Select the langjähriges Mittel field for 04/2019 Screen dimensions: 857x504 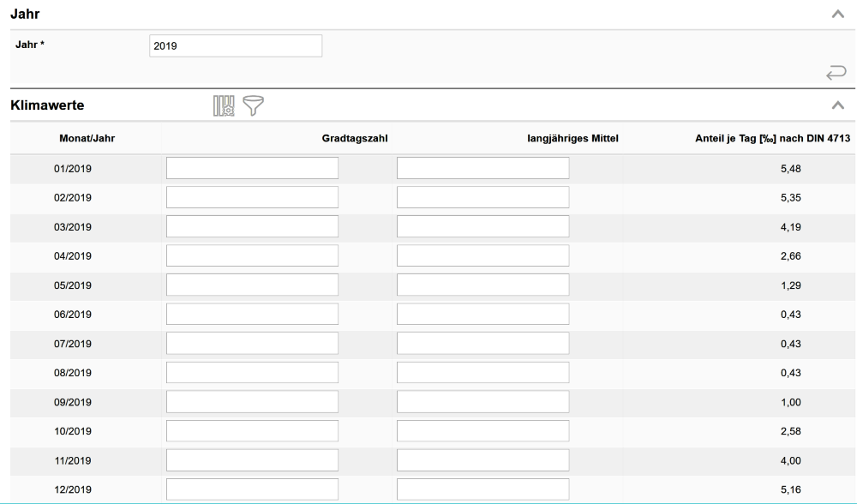482,256
